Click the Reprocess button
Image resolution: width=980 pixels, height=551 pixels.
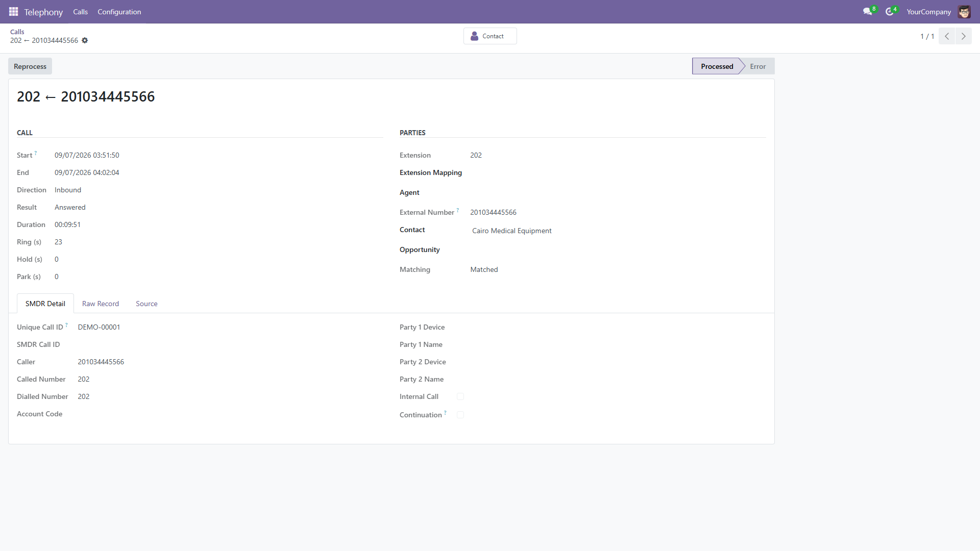click(x=30, y=66)
